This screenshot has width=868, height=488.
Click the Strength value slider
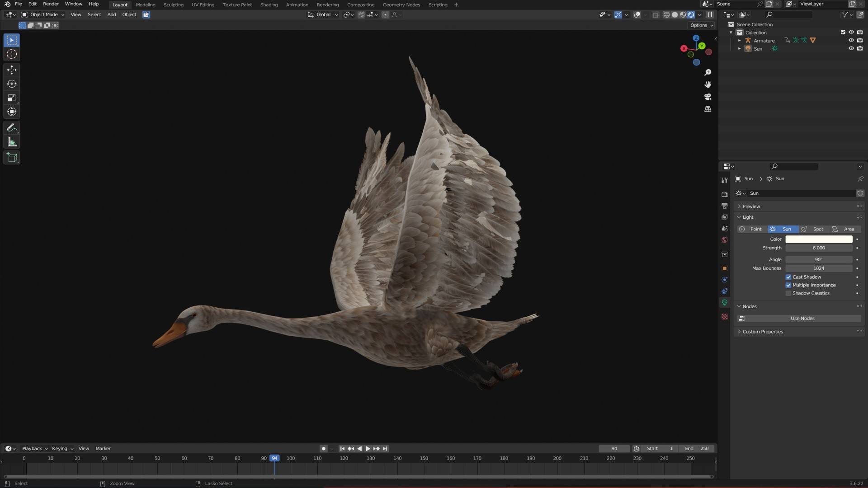pos(819,248)
